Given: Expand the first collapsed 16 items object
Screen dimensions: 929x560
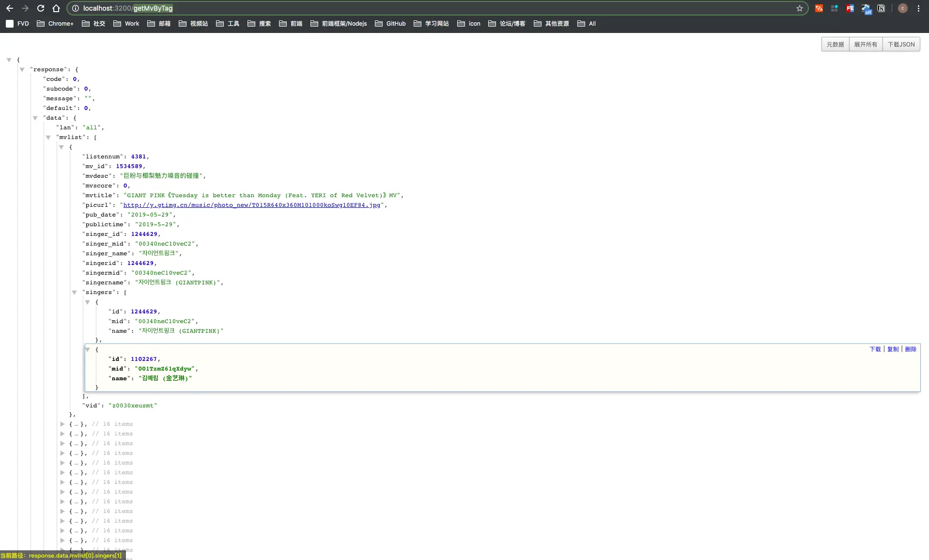Looking at the screenshot, I should coord(62,424).
